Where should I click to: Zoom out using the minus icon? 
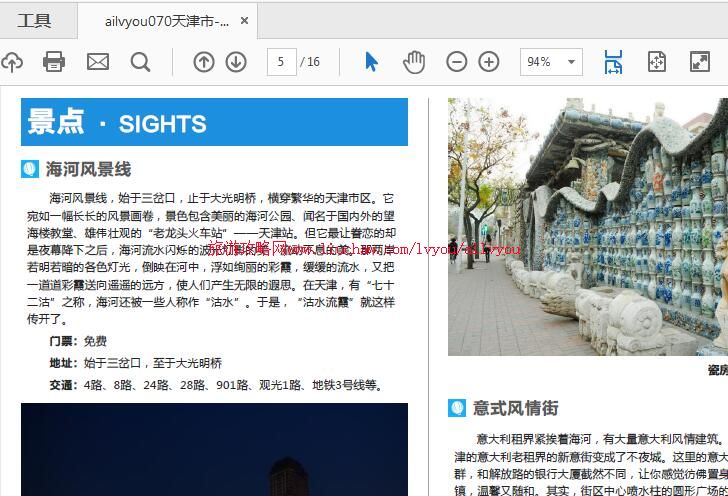[456, 62]
